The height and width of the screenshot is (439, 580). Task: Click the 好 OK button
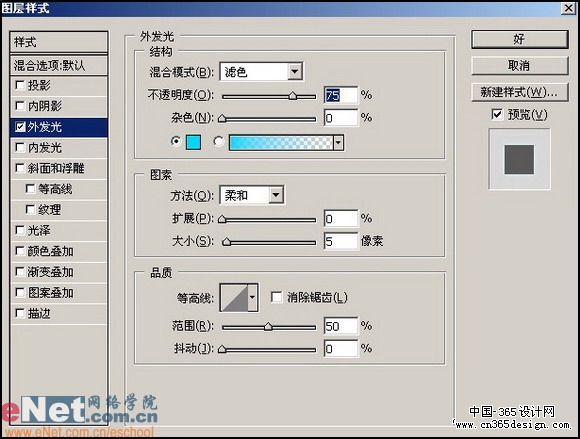pyautogui.click(x=520, y=39)
